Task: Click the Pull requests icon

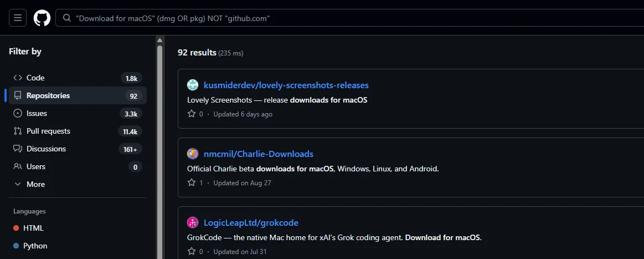Action: point(18,131)
